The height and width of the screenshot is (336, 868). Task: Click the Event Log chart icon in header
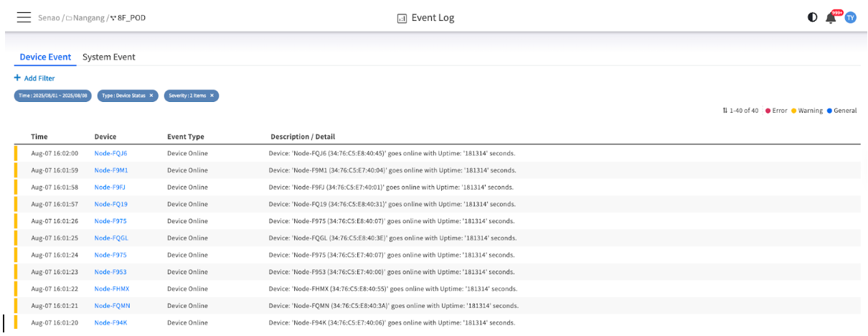[x=402, y=18]
